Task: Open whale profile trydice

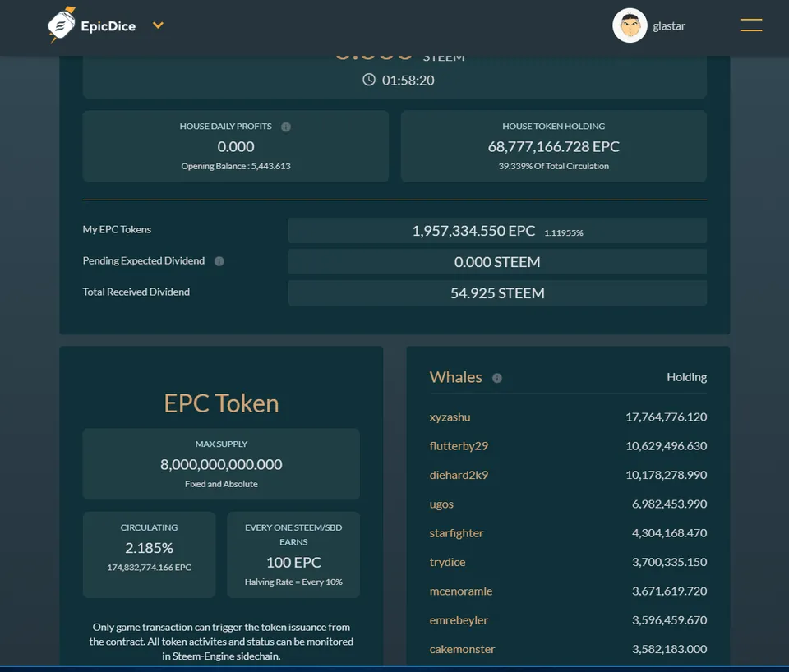Action: (447, 563)
